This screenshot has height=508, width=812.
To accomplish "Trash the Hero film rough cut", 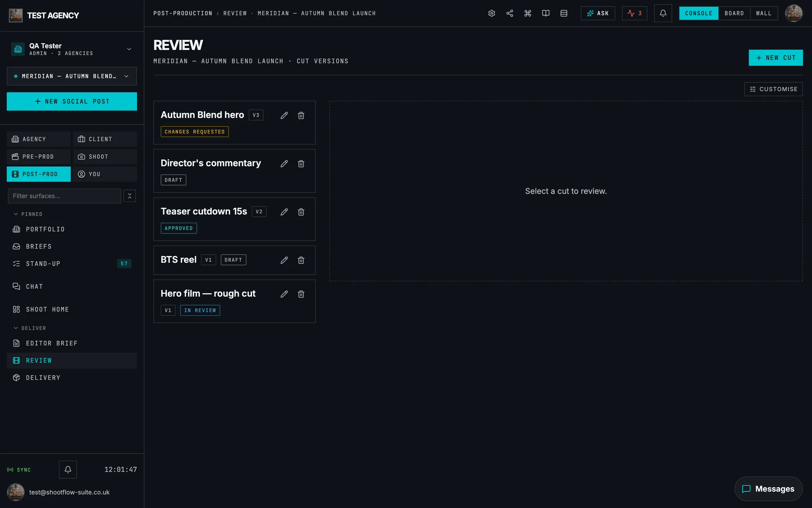I will [x=301, y=294].
